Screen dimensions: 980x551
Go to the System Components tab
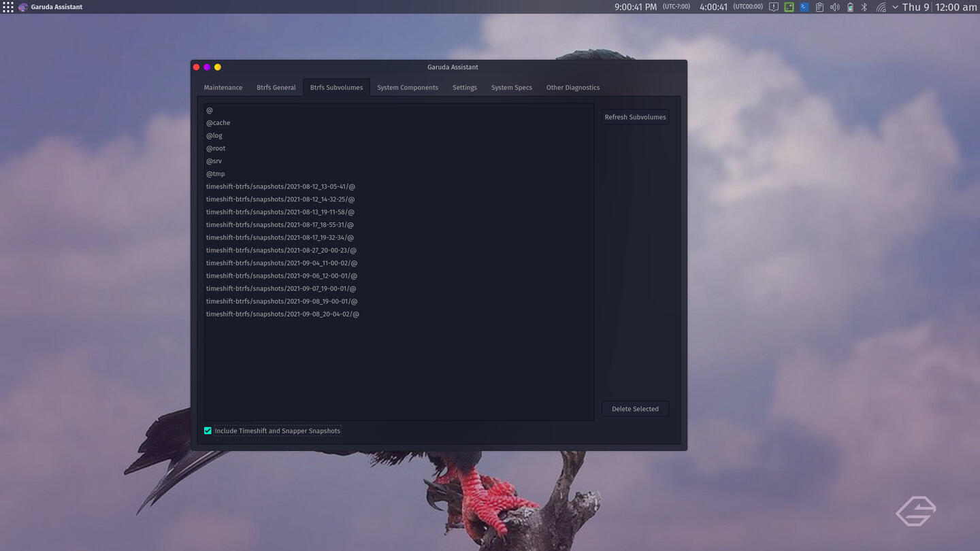pos(408,87)
